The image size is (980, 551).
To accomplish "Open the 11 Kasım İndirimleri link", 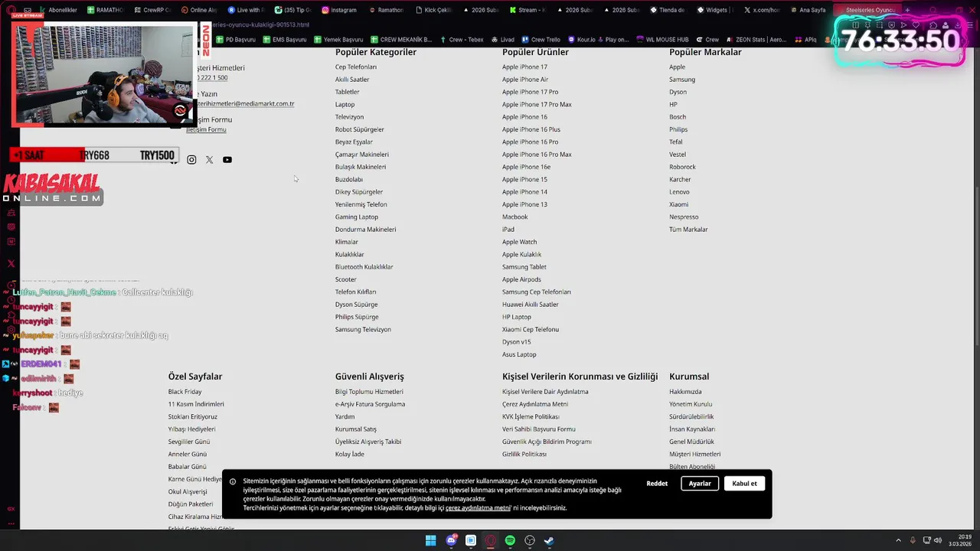I will pos(196,404).
